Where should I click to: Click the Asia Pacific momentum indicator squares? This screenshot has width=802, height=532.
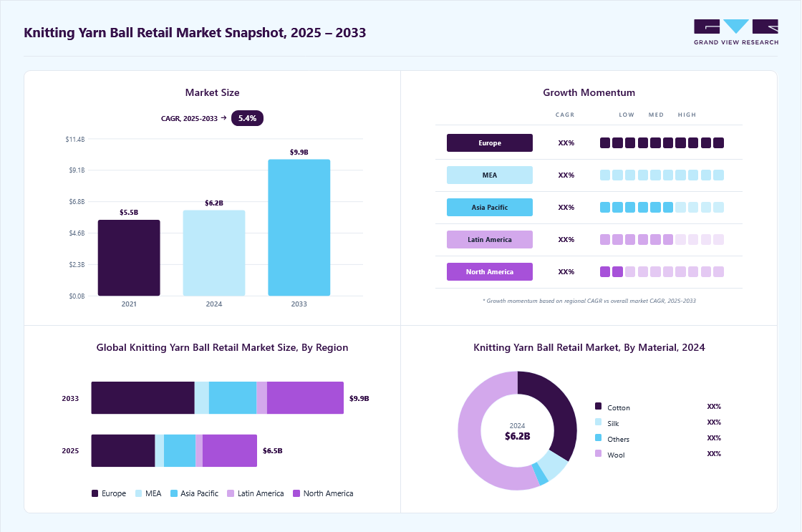click(x=662, y=207)
